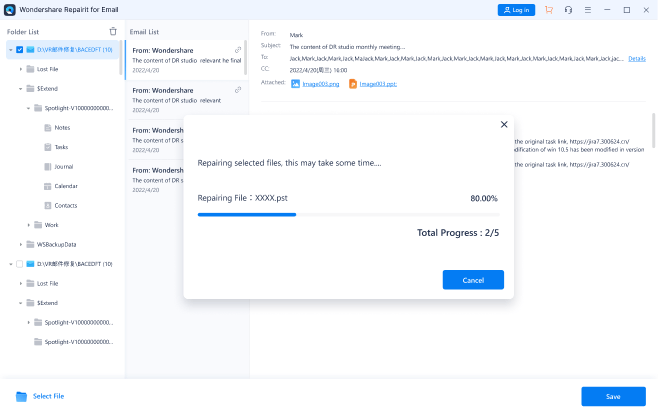Check the second BACEDFT folder checkbox
This screenshot has height=414, width=658.
[x=19, y=264]
